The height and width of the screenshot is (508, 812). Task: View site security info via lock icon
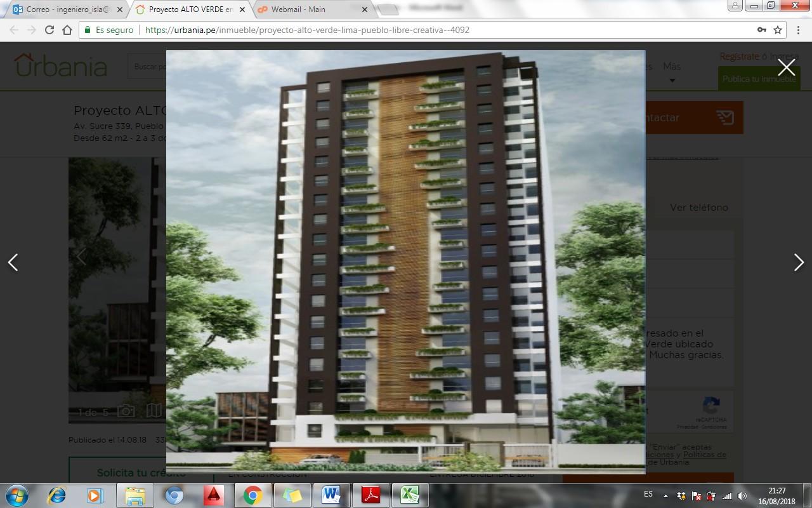pos(88,30)
